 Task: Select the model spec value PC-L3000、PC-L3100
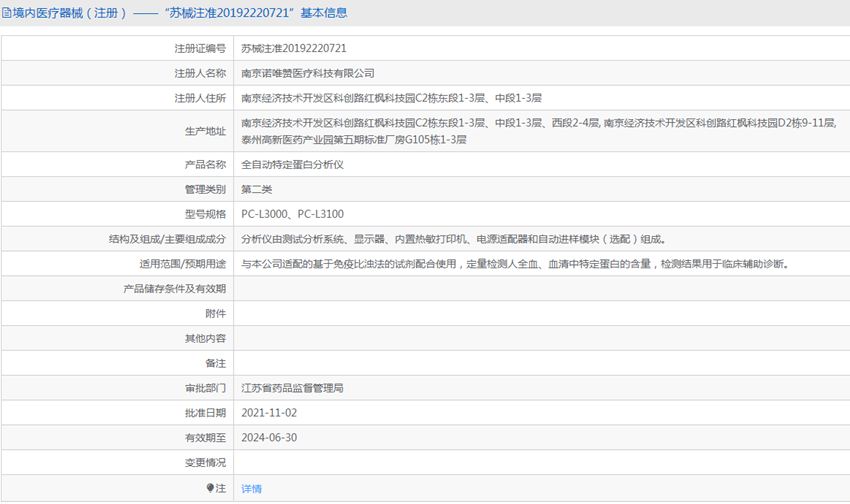292,214
